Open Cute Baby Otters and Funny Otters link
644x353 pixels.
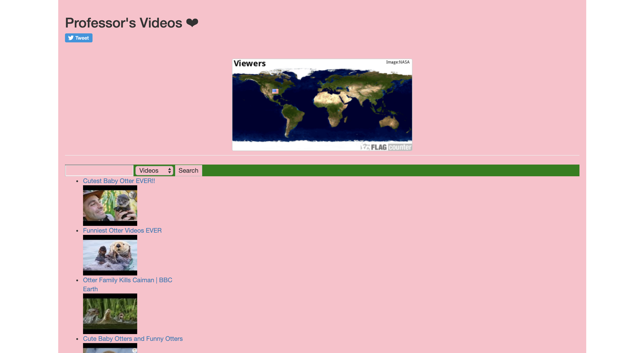coord(133,339)
